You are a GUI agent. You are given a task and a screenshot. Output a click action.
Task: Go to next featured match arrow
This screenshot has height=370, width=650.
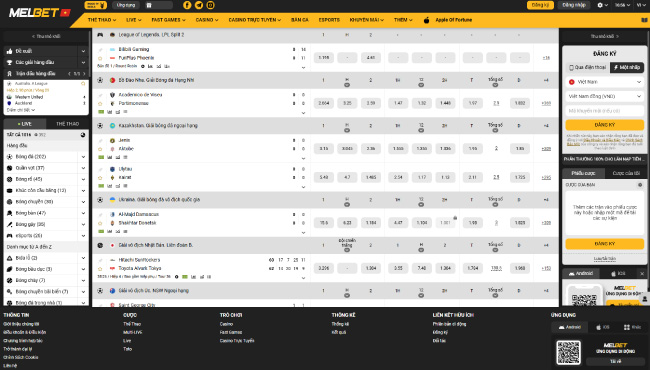point(85,74)
